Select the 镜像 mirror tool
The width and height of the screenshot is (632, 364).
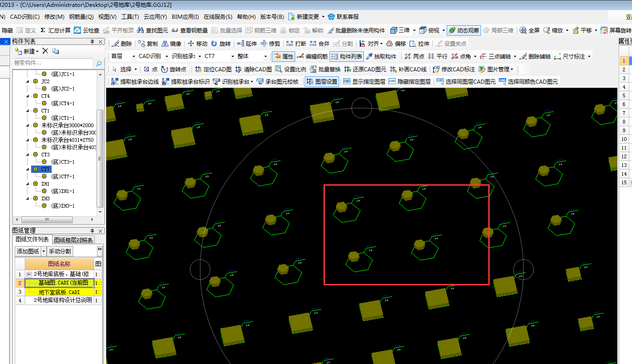coord(171,44)
